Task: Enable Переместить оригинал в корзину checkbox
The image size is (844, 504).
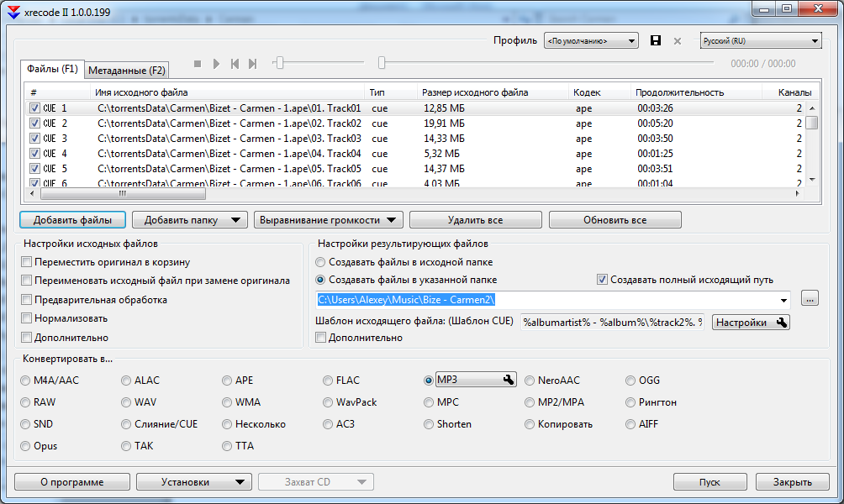Action: click(x=26, y=262)
